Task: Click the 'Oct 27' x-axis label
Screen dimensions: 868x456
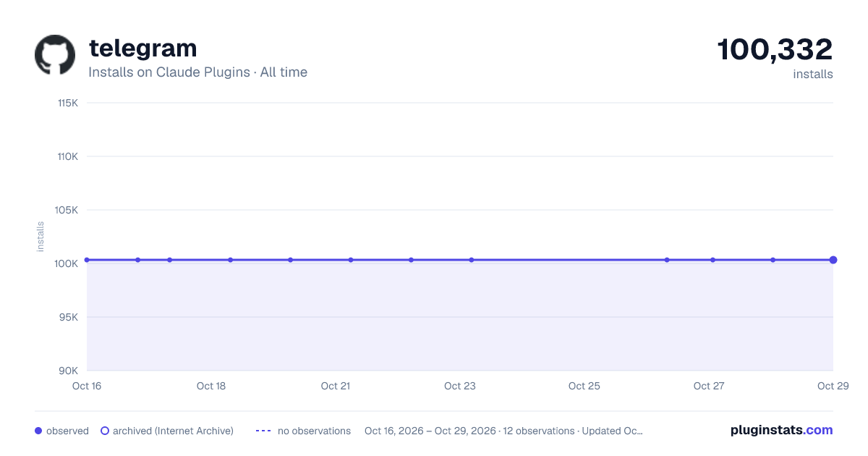Action: (x=709, y=386)
